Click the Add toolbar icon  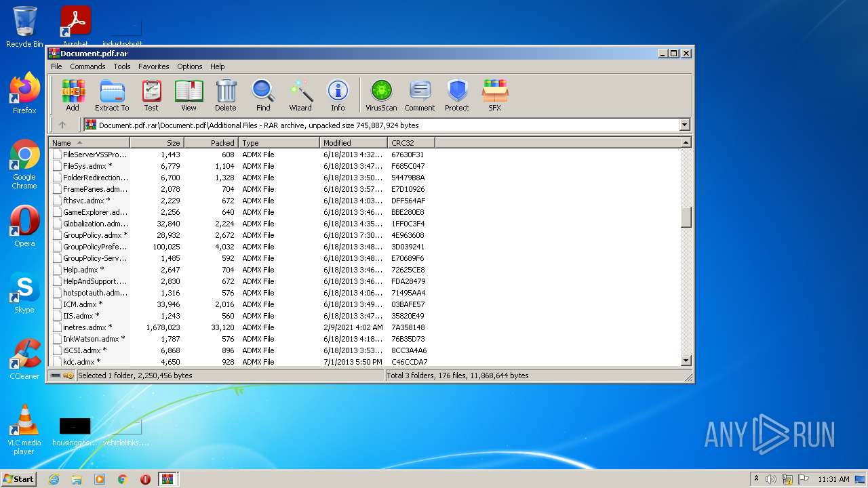tap(73, 96)
